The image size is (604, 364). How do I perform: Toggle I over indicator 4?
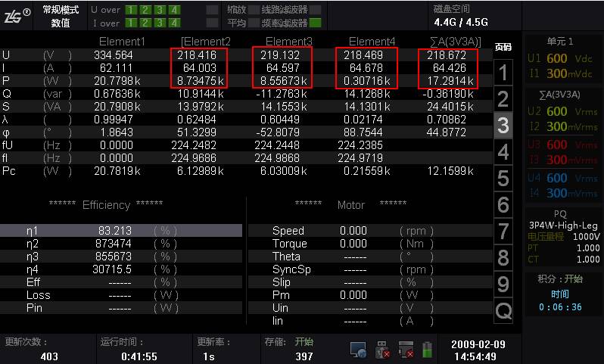[175, 23]
